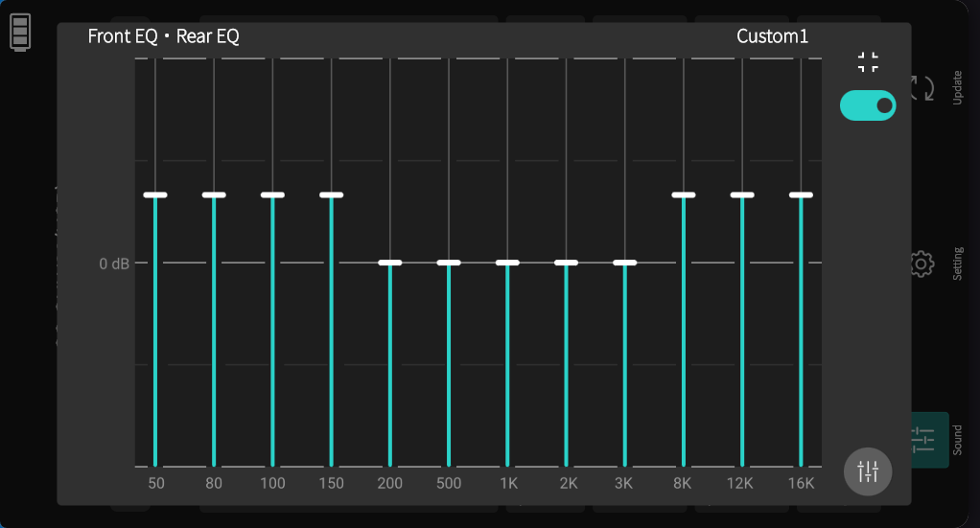Screen dimensions: 980x528
Task: Select the 150 Hz slider handle
Action: pos(332,195)
